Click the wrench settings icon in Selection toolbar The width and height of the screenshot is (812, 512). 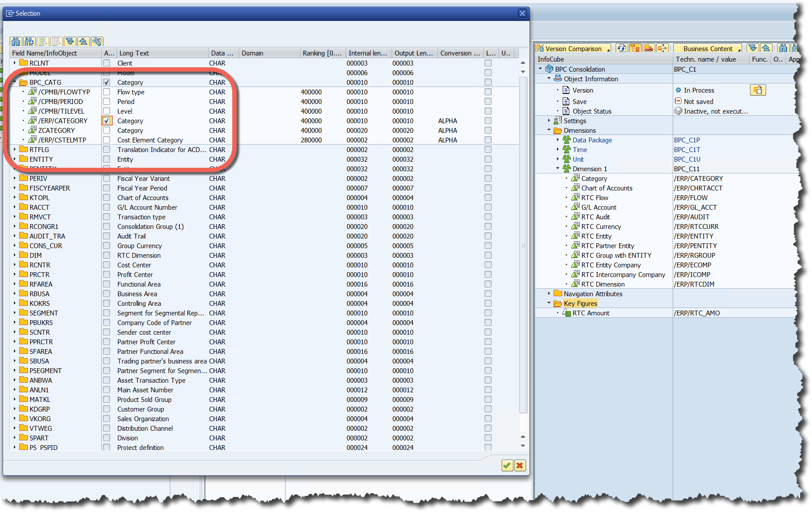(x=97, y=42)
